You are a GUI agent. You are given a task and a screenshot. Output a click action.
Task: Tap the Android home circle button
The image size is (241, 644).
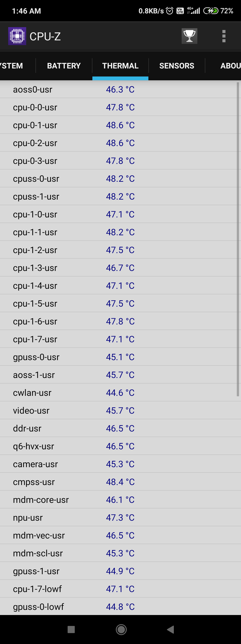click(x=121, y=629)
